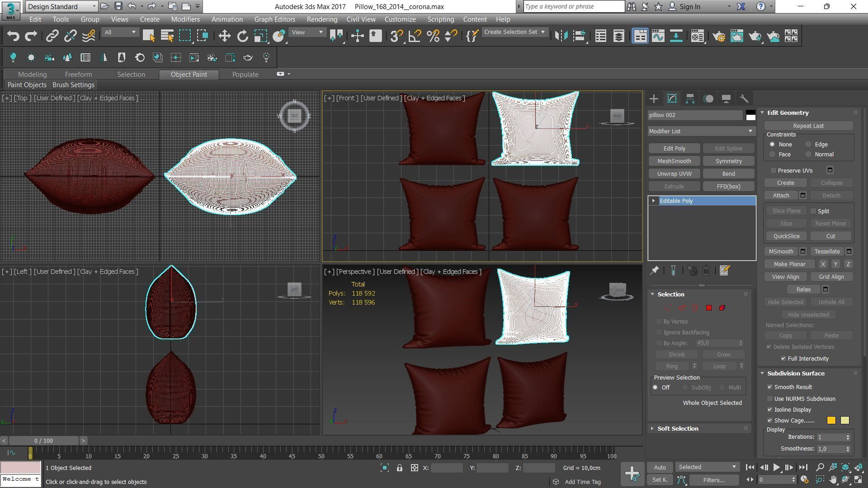Open Render Setup teapot icon
The width and height of the screenshot is (868, 488).
(719, 36)
